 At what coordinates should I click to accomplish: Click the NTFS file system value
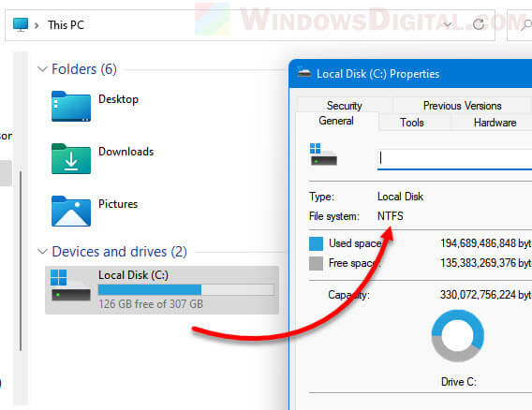[391, 216]
